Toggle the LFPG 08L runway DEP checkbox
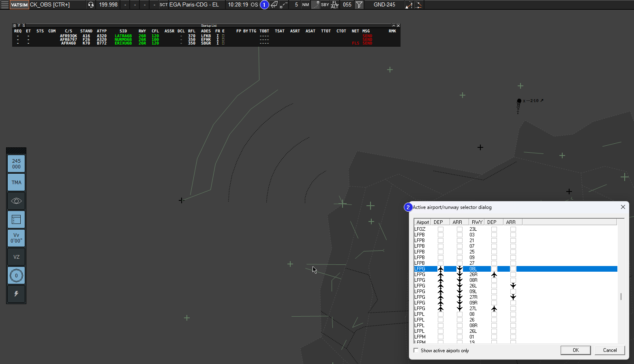This screenshot has width=634, height=364. 494,269
